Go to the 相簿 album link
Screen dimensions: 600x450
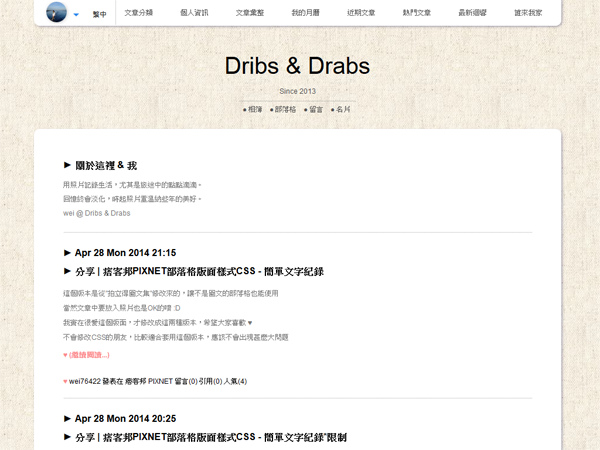click(x=253, y=109)
